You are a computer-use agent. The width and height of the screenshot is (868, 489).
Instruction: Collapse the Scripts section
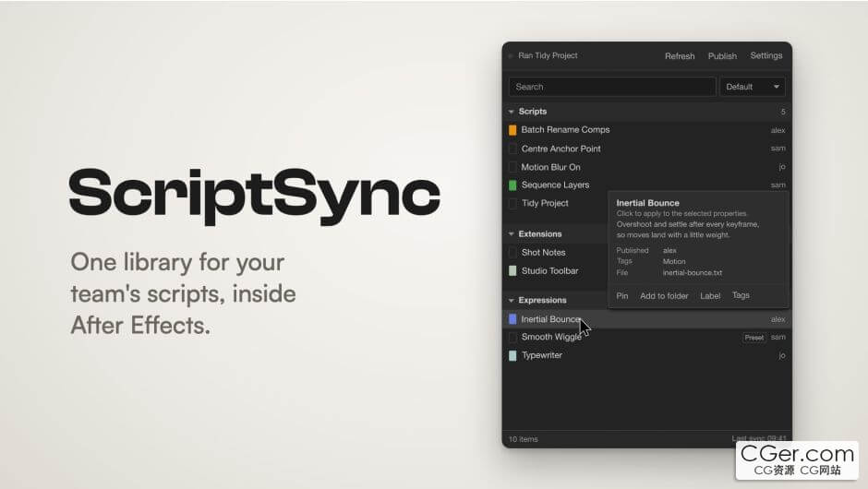point(511,112)
